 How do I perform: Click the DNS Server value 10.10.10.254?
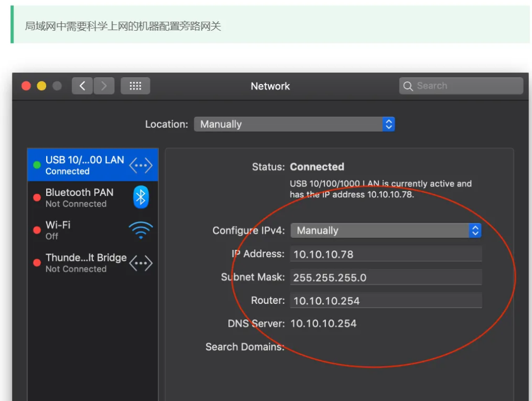pyautogui.click(x=323, y=324)
